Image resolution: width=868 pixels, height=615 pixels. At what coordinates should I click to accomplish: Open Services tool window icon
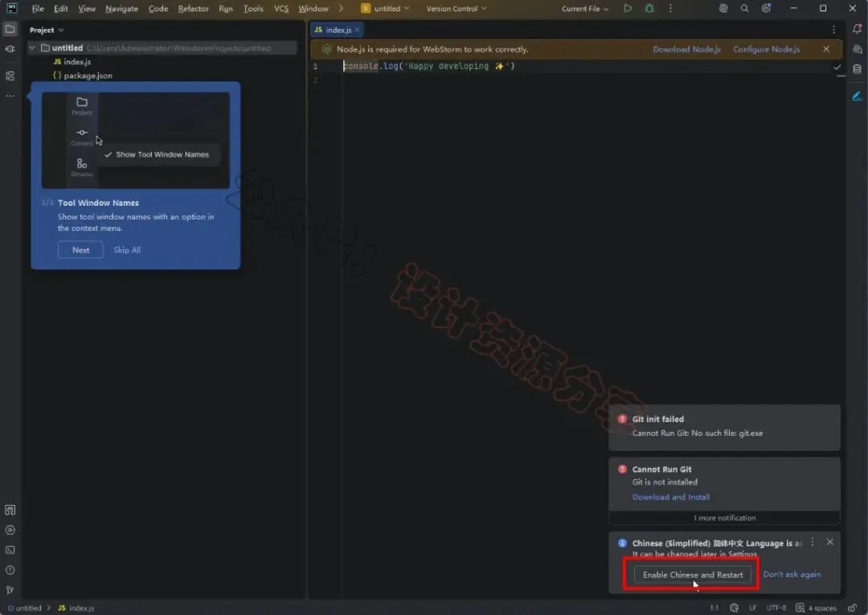pyautogui.click(x=10, y=530)
